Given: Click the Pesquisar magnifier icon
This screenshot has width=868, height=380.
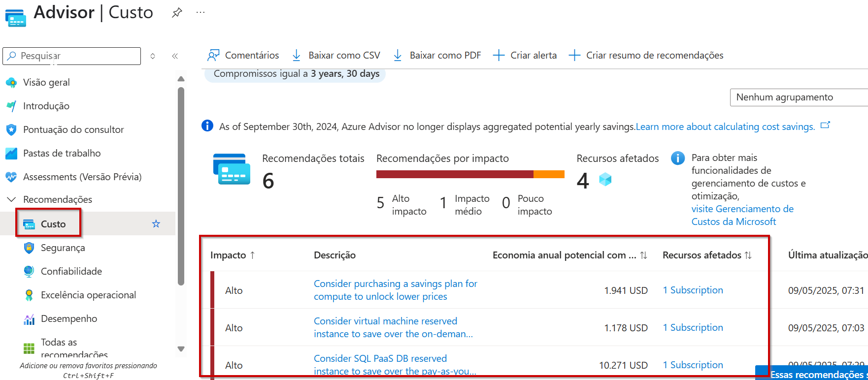Looking at the screenshot, I should (12, 56).
